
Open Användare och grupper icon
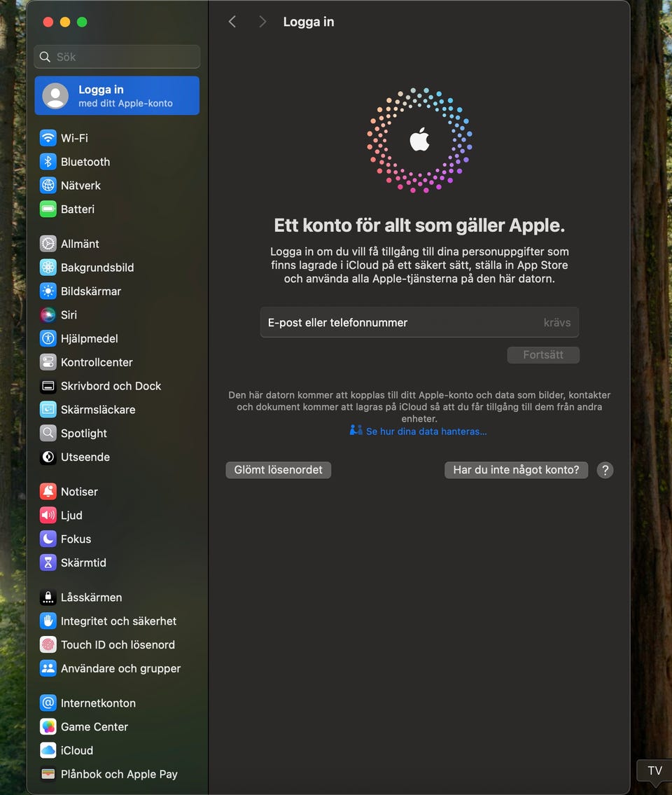pos(48,668)
